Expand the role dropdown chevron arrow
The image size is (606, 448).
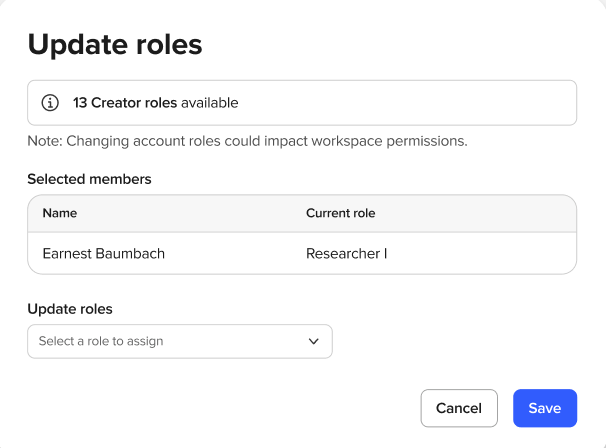(x=313, y=341)
